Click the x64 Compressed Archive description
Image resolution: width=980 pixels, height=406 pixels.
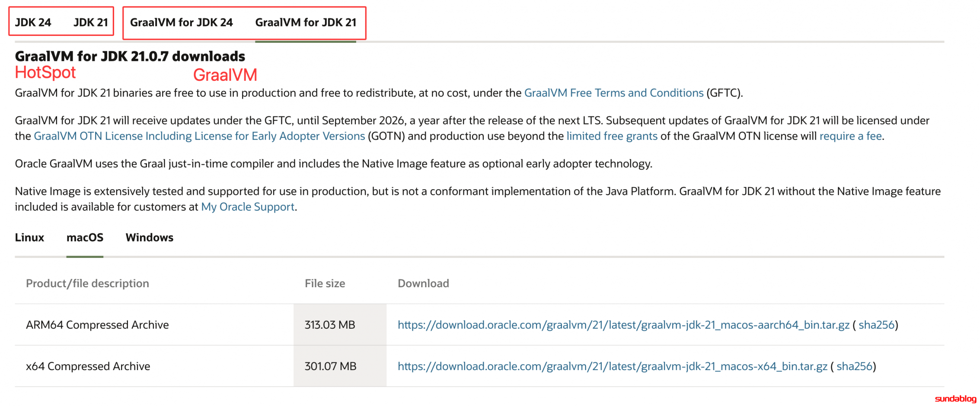point(88,366)
